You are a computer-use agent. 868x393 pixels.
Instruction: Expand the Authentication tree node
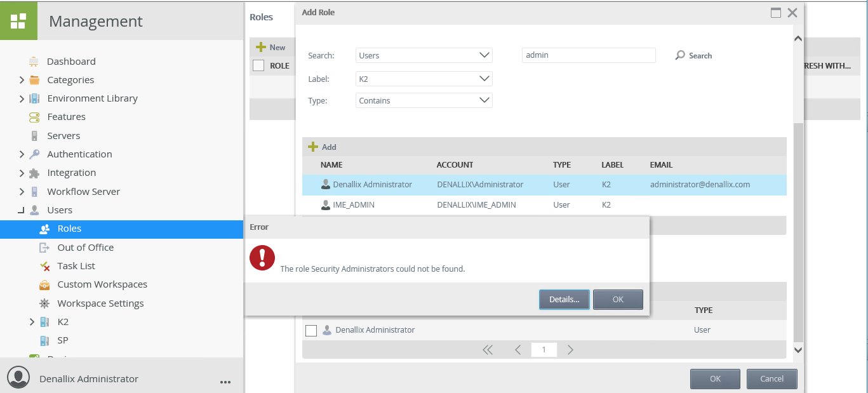pyautogui.click(x=22, y=154)
